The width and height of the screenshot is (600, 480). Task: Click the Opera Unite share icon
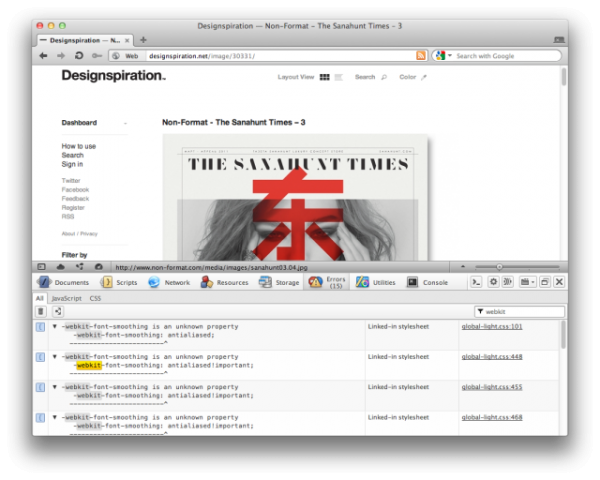[x=80, y=267]
